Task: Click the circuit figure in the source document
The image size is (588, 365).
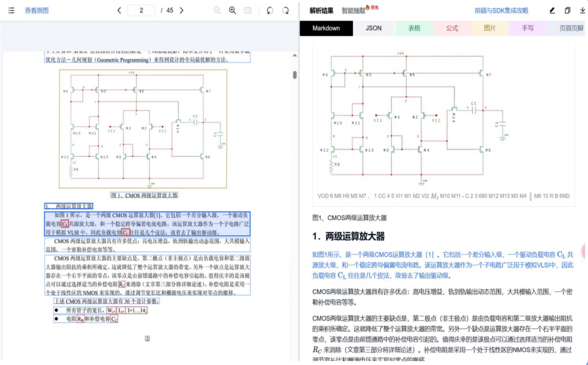Action: click(143, 129)
